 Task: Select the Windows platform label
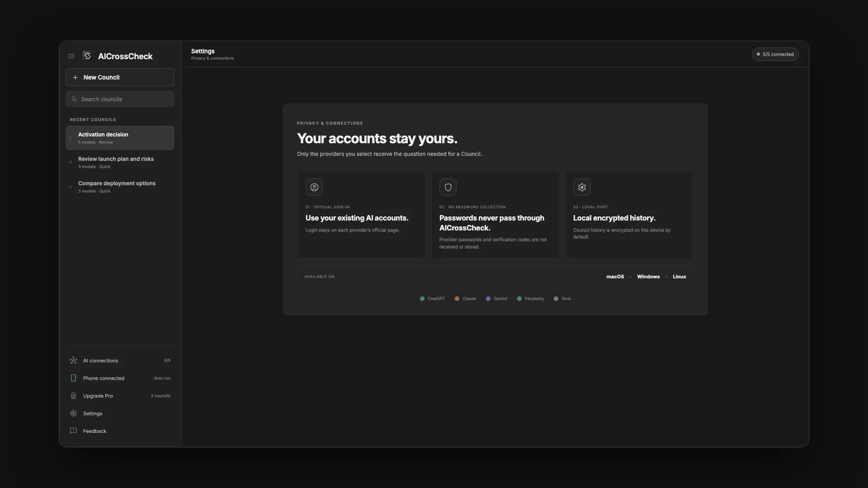(x=648, y=277)
